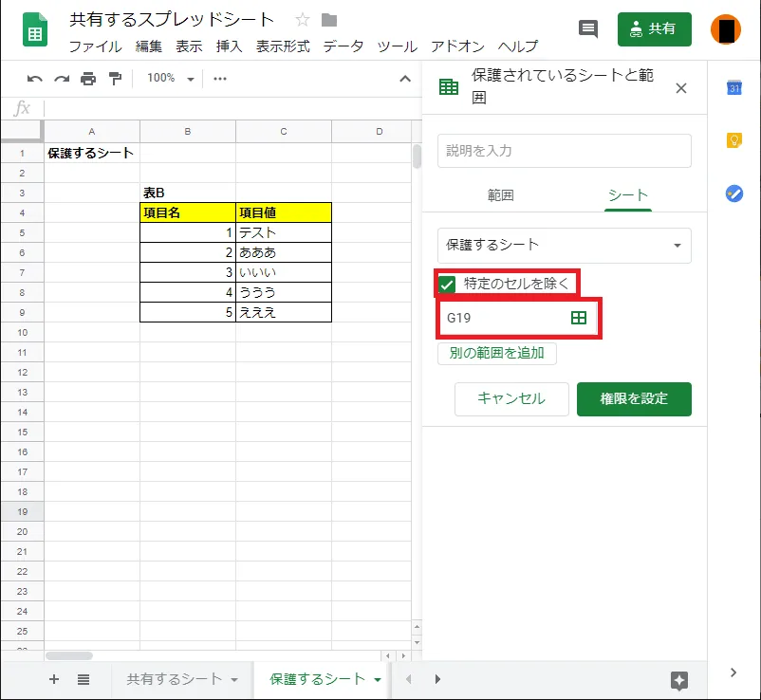The image size is (761, 700).
Task: Click cell containing テスト
Action: [284, 232]
